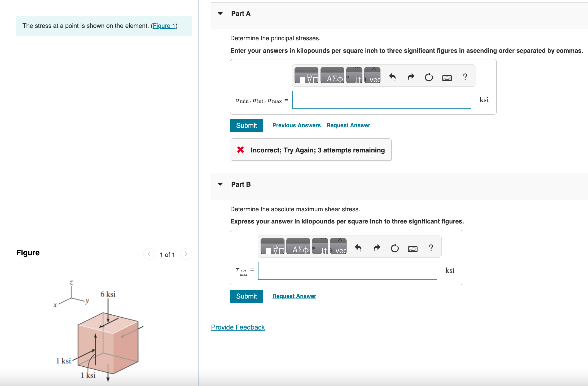Screen dimensions: 588x386
Task: Open keyboard shortcuts icon in Part A toolbar
Action: tap(447, 78)
